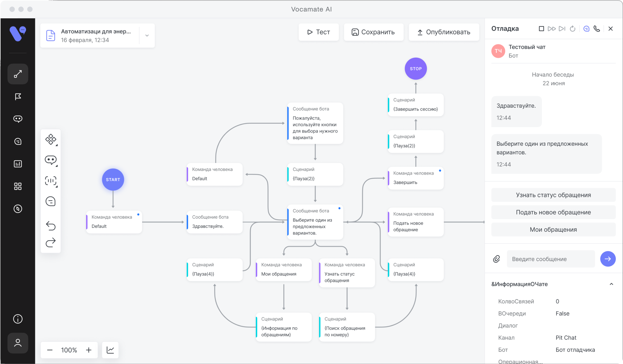Restart debugging with the reload icon

[573, 29]
